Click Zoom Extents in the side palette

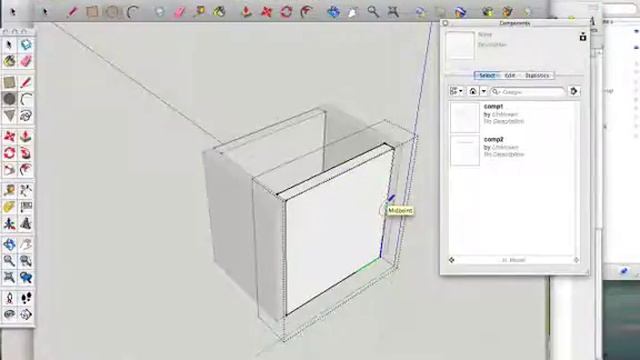[9, 277]
